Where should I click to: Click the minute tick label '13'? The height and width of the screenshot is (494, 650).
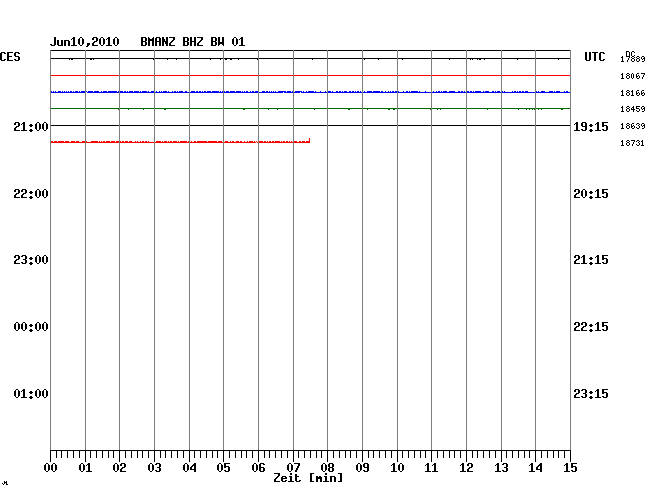coord(501,468)
